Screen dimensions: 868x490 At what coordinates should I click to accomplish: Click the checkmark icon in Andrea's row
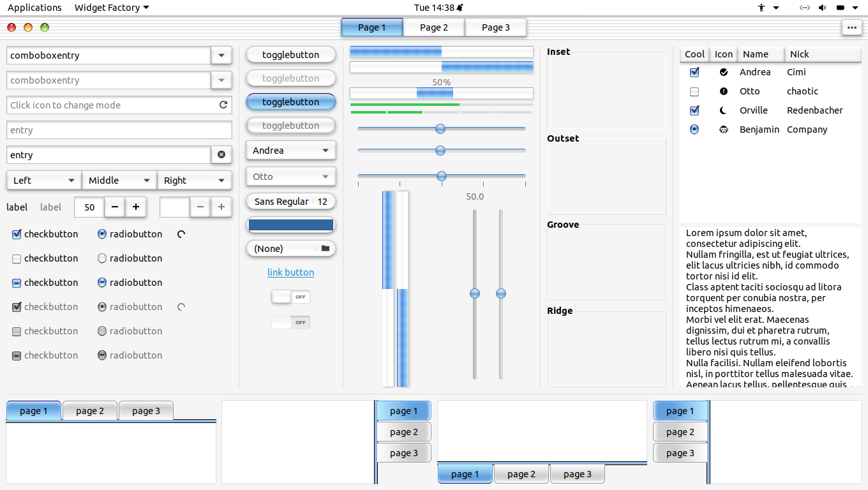(724, 72)
